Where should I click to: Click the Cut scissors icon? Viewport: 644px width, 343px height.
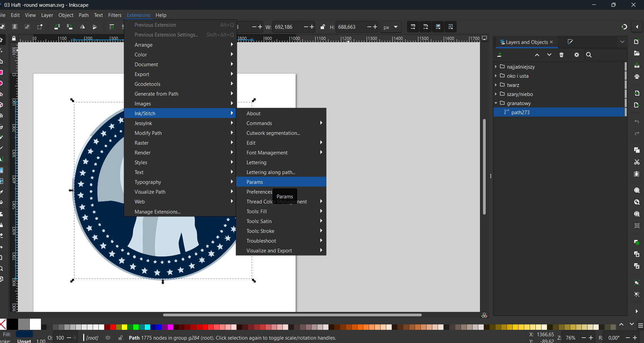pyautogui.click(x=637, y=162)
